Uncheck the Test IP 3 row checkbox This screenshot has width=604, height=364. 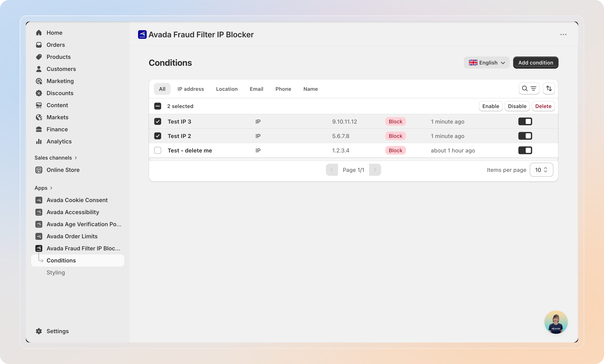(158, 122)
